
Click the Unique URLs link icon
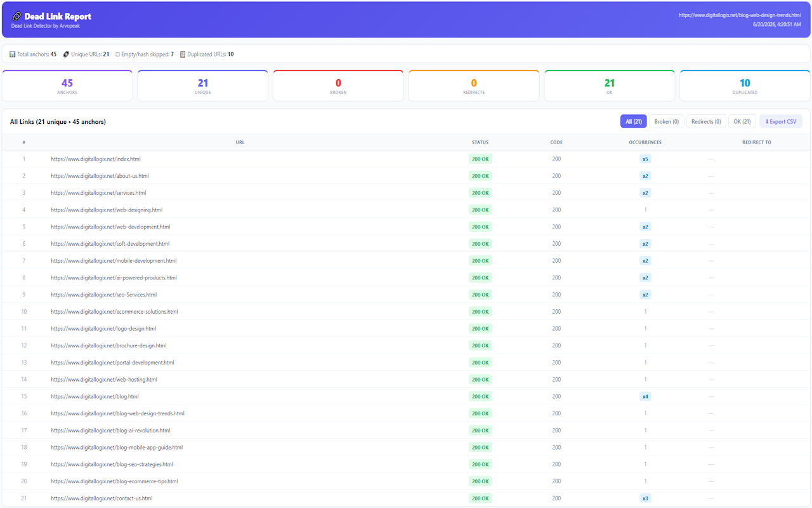[x=67, y=55]
